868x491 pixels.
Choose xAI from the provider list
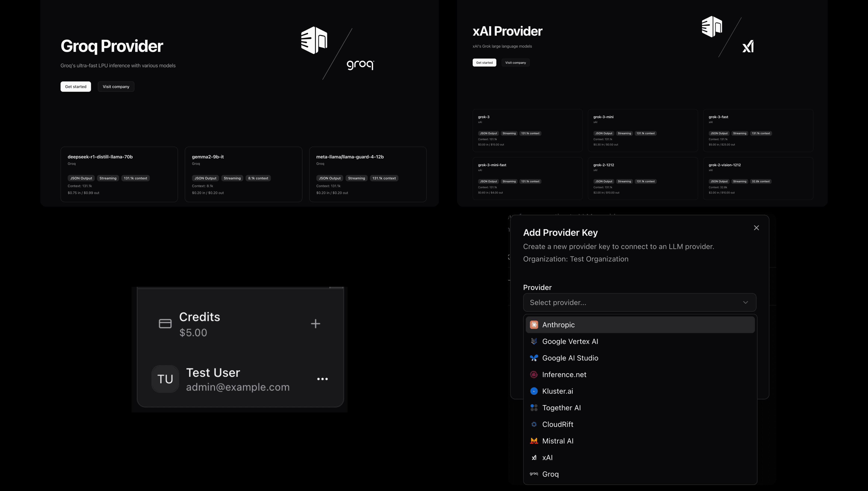tap(548, 457)
